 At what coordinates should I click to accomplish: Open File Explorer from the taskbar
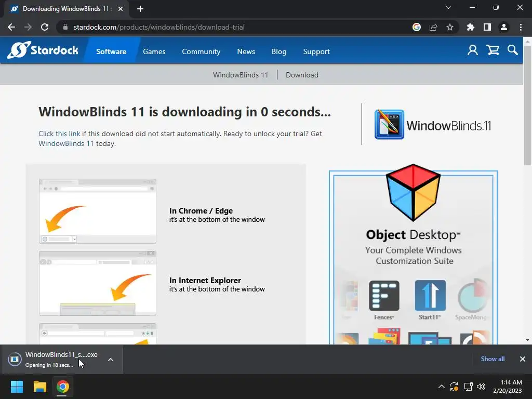pyautogui.click(x=39, y=387)
